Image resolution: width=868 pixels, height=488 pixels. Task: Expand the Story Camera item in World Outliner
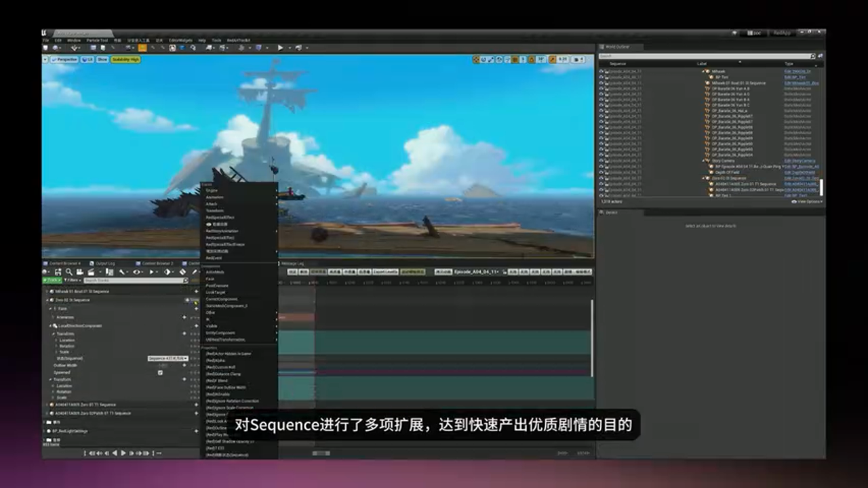(x=703, y=160)
